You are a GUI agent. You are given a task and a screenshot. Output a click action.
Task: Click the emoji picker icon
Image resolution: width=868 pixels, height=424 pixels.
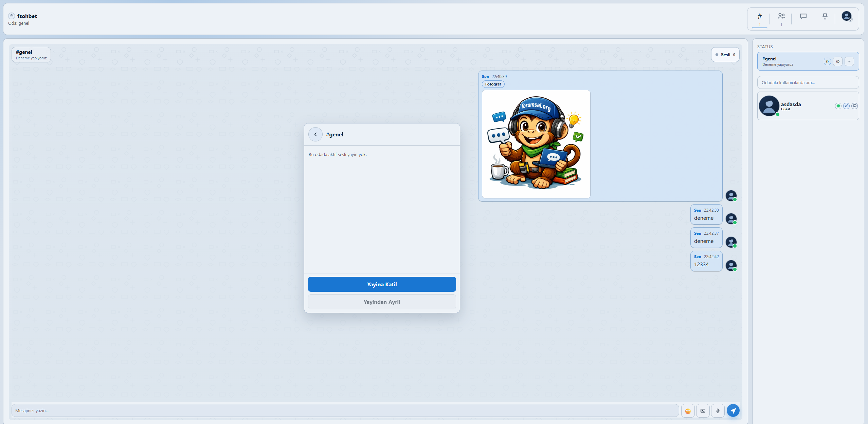click(688, 411)
